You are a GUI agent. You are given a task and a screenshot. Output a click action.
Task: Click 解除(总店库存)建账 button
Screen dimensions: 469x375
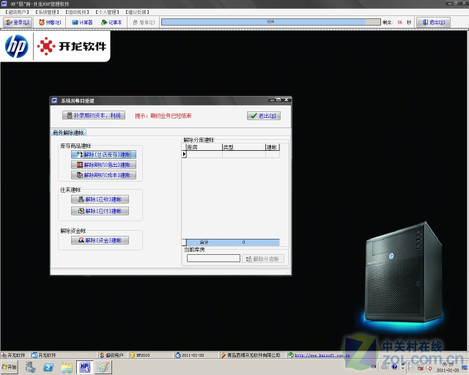tap(104, 155)
